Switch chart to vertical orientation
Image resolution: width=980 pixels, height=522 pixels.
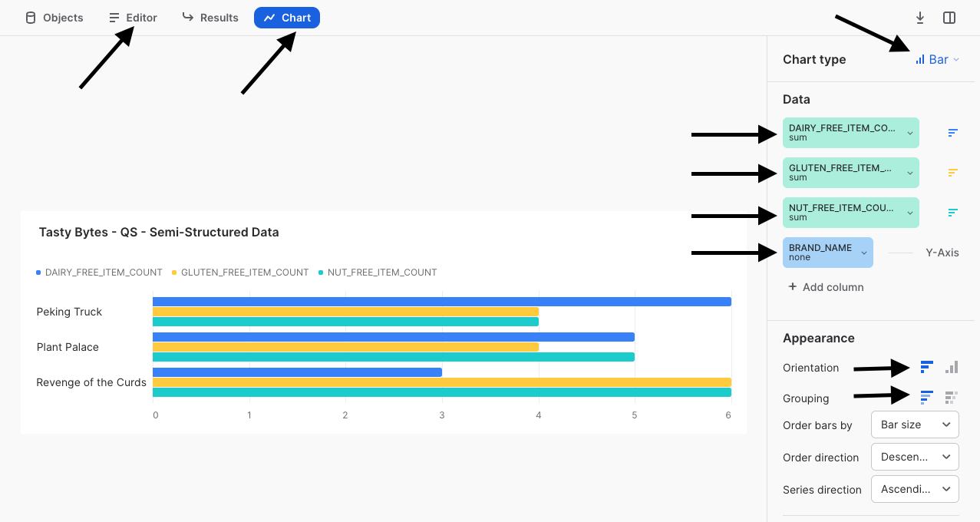[952, 367]
